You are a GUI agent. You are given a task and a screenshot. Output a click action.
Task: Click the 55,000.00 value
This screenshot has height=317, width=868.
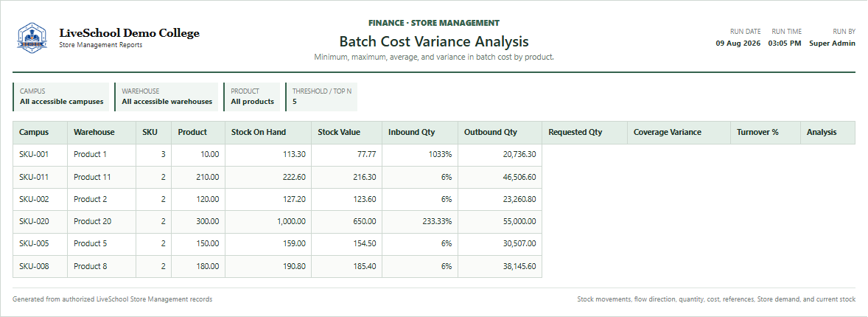pos(519,221)
